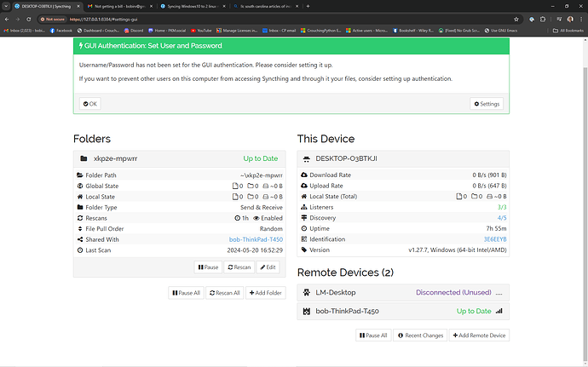Pause the xkp2e-mpwrr folder

pos(208,267)
